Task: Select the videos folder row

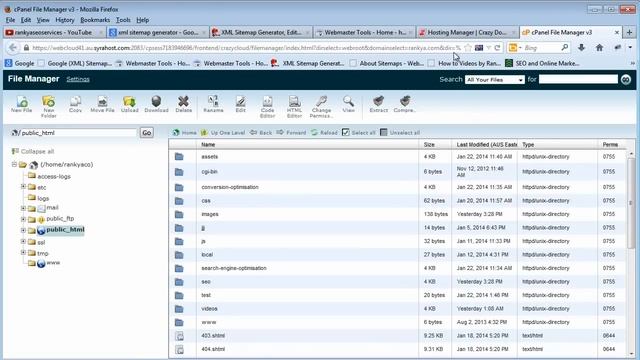Action: [x=396, y=309]
